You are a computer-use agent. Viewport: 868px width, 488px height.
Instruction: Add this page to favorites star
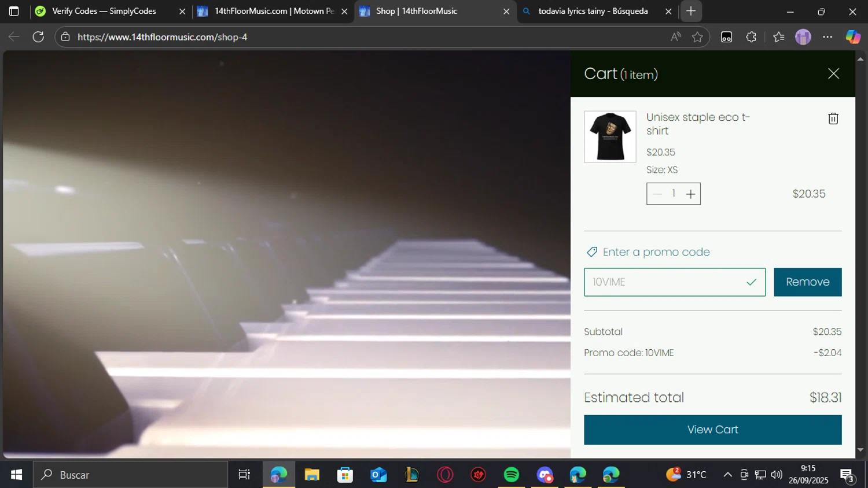tap(697, 37)
